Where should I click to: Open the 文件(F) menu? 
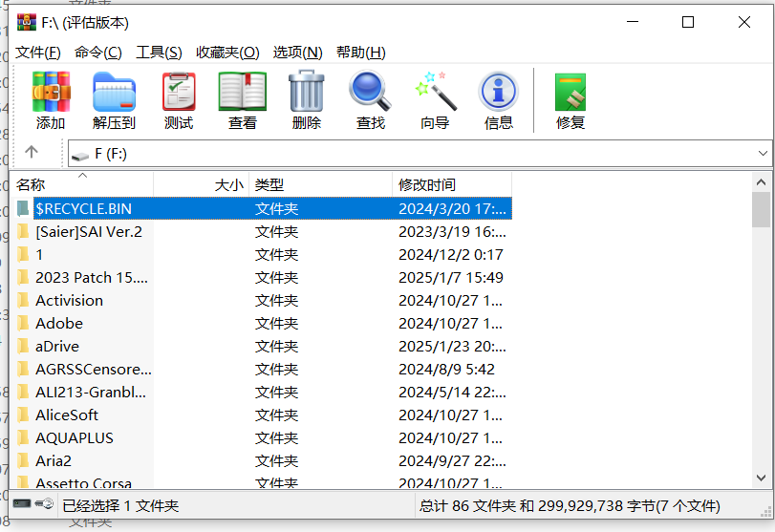pos(38,53)
